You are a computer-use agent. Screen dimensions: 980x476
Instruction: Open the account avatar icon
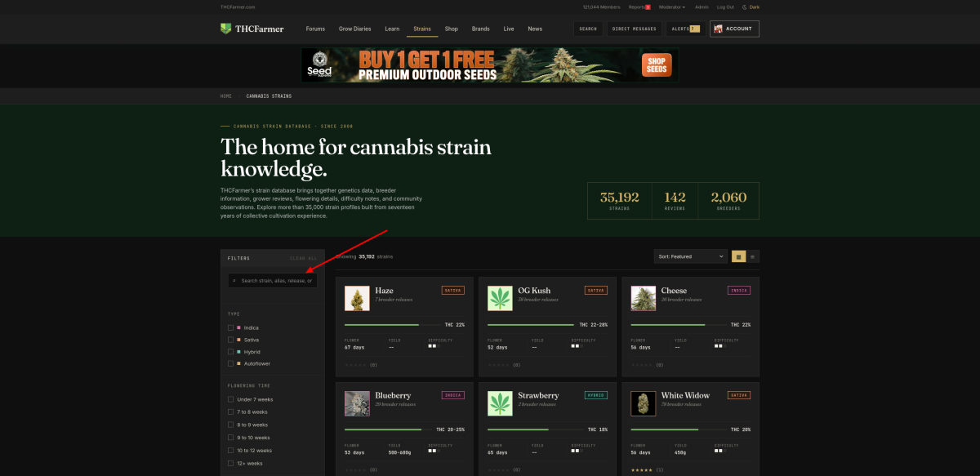718,29
